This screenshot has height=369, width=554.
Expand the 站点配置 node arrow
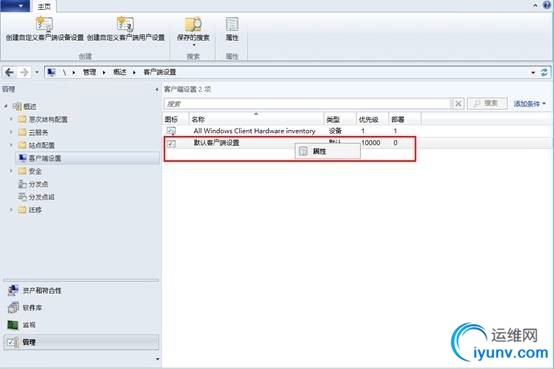(x=11, y=145)
